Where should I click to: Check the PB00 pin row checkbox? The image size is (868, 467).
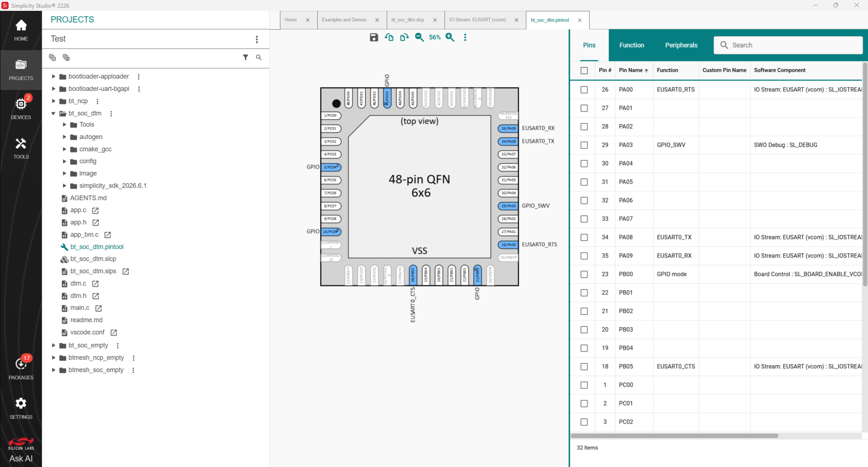tap(584, 274)
